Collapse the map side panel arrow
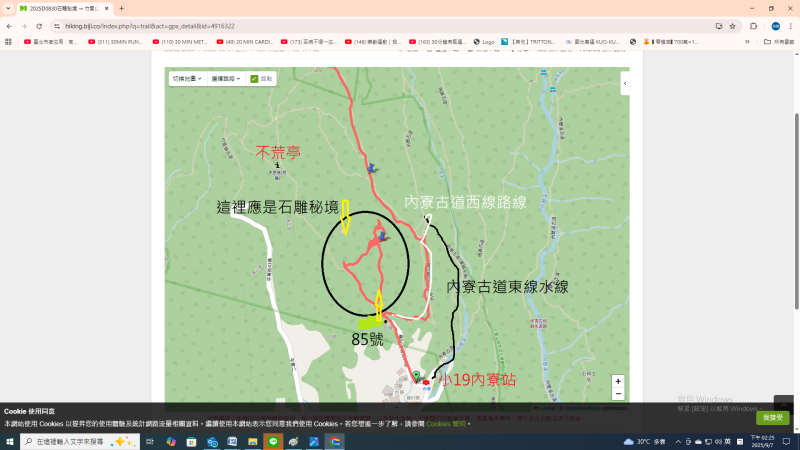The image size is (800, 450). pos(625,84)
